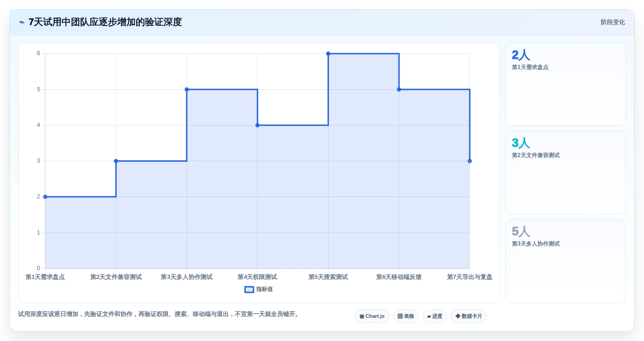This screenshot has height=341, width=644.
Task: Click the 5人 value on third card
Action: [521, 232]
